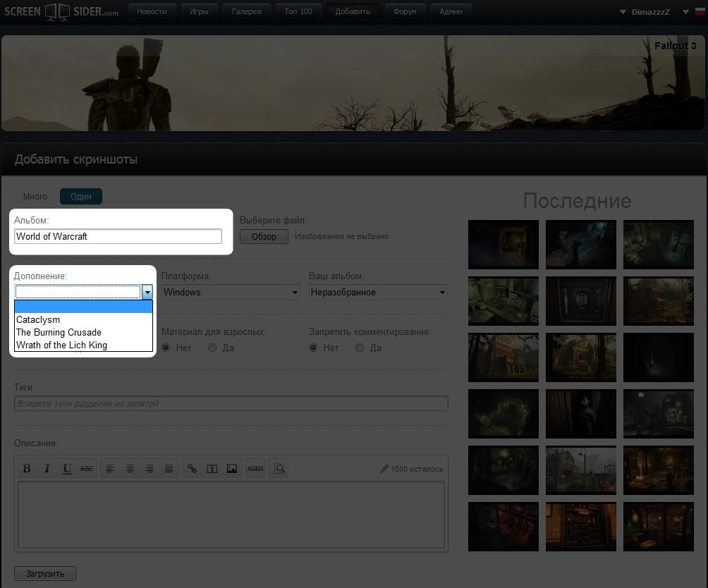
Task: Open the street lamp harbor thumbnail
Action: (x=580, y=470)
